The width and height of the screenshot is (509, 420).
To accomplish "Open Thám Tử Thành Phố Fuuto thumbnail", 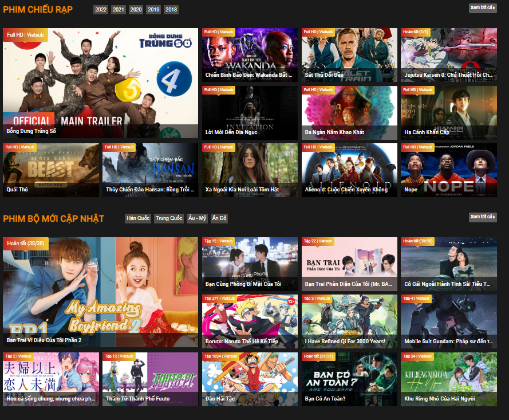I will pos(151,379).
